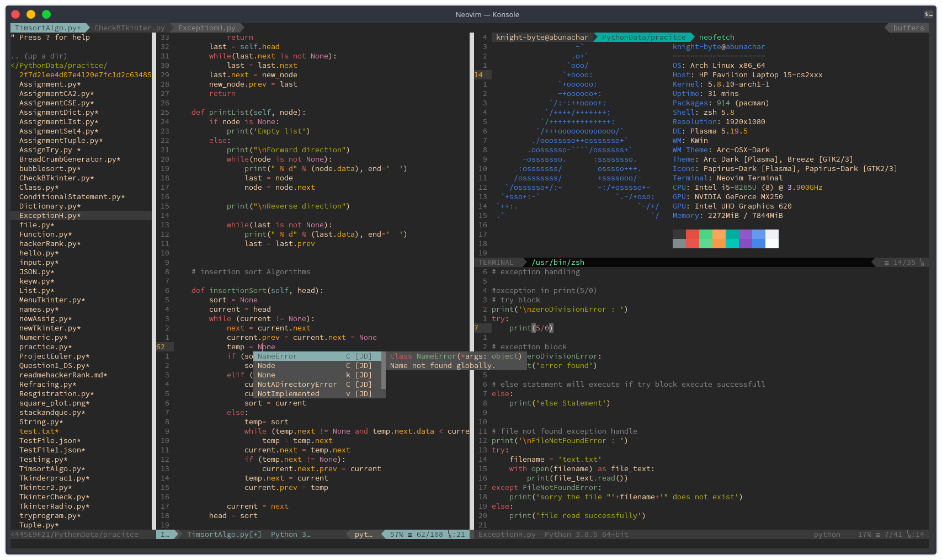Viewport: 942px width, 560px height.
Task: Go up a directory in file explorer
Action: pos(39,56)
